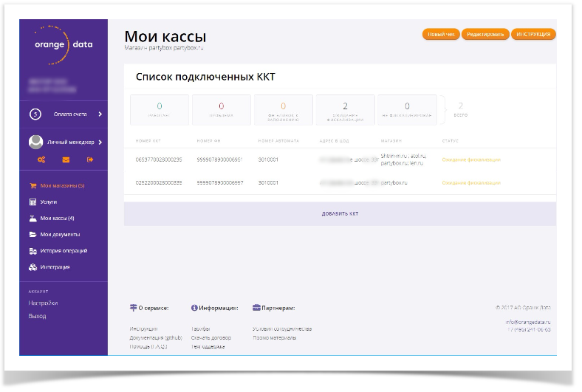This screenshot has height=392, width=582.
Task: Click the circled balance icon near Оплата счета
Action: (34, 114)
